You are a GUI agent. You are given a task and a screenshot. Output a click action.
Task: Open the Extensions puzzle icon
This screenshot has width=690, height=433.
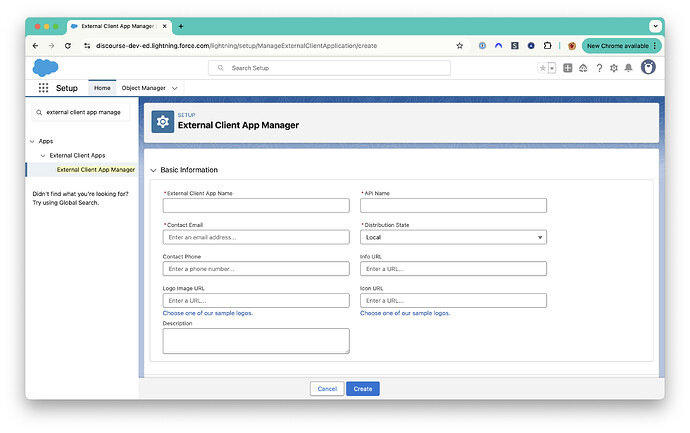pos(547,46)
